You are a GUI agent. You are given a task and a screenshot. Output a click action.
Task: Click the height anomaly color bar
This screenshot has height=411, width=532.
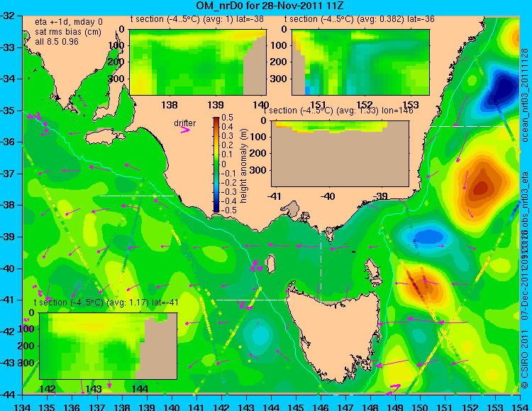coord(216,164)
